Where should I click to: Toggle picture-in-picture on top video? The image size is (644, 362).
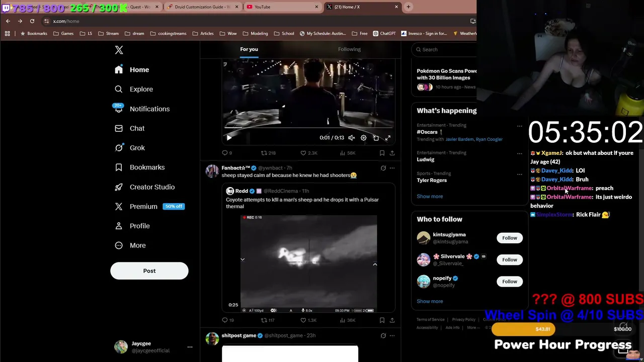(376, 138)
